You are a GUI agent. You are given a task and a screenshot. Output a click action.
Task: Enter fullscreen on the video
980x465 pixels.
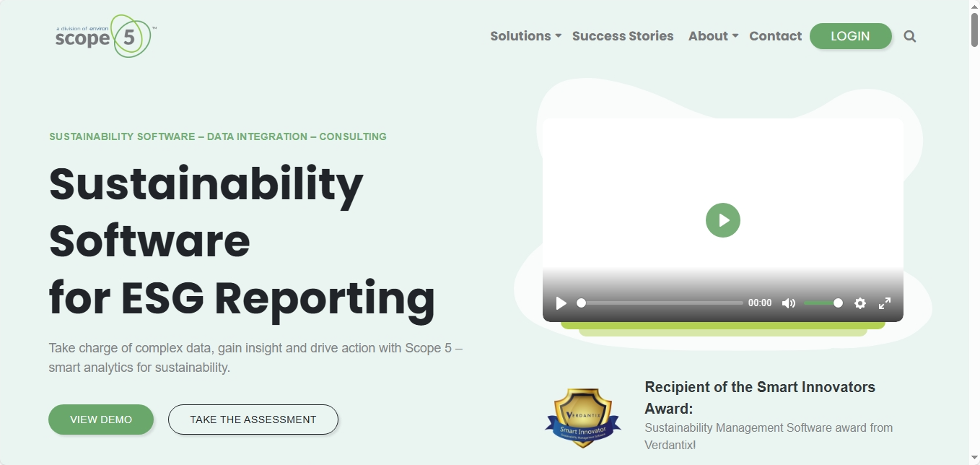pyautogui.click(x=885, y=303)
